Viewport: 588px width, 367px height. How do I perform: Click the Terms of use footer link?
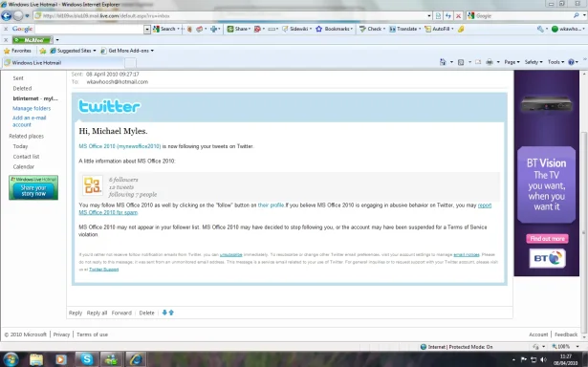(x=92, y=335)
